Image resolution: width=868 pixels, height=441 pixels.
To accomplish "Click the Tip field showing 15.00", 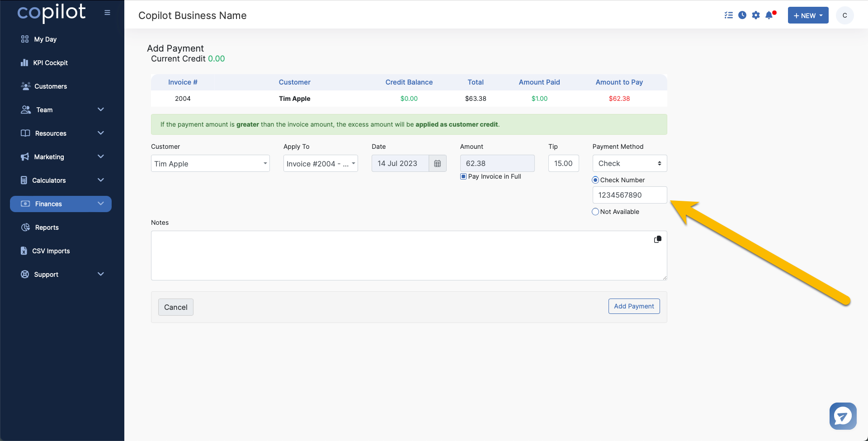I will [x=563, y=163].
